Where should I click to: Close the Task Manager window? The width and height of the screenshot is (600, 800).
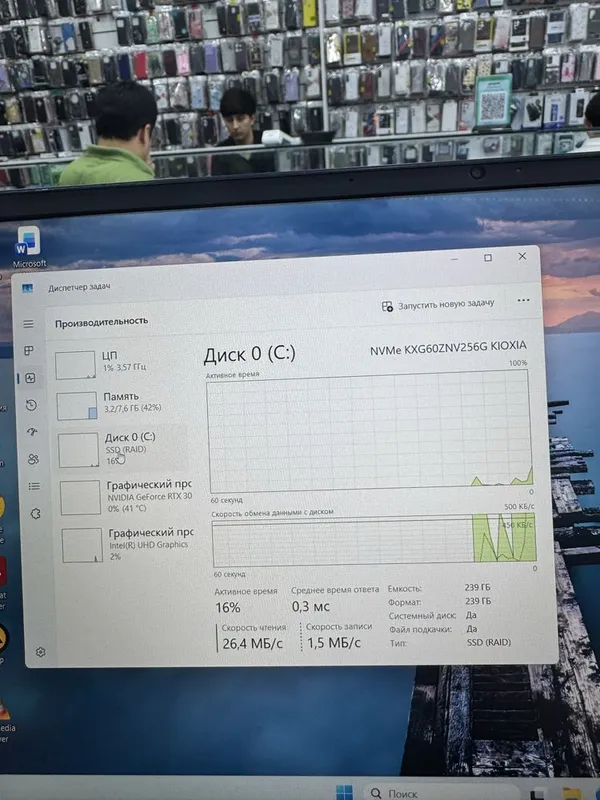click(522, 256)
